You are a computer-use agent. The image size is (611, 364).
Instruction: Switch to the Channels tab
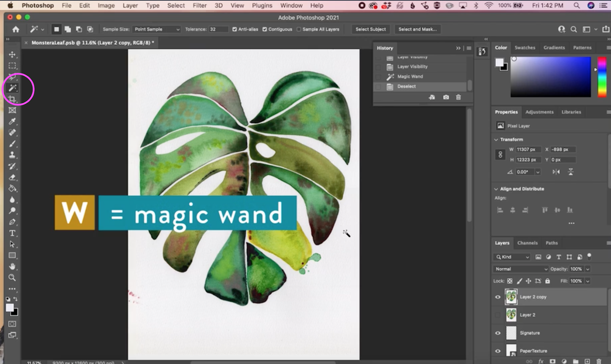tap(527, 243)
